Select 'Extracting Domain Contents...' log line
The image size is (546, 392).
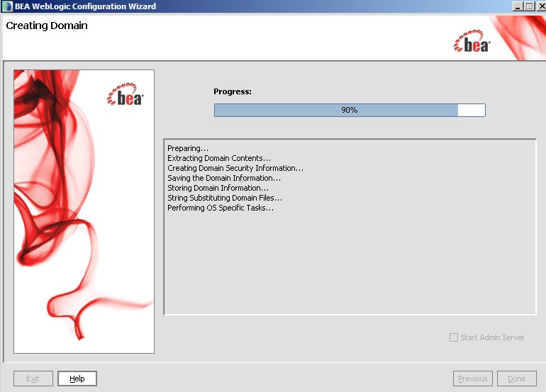pyautogui.click(x=219, y=158)
